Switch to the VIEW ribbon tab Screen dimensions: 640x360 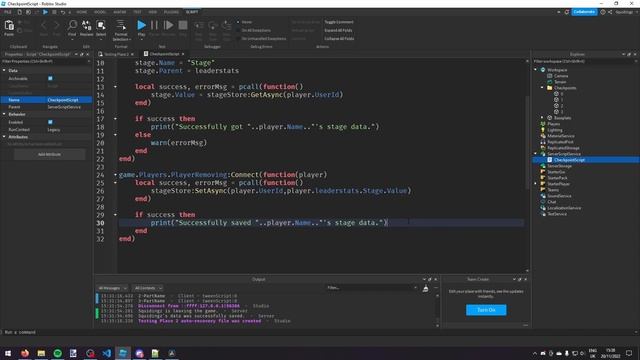pyautogui.click(x=153, y=12)
